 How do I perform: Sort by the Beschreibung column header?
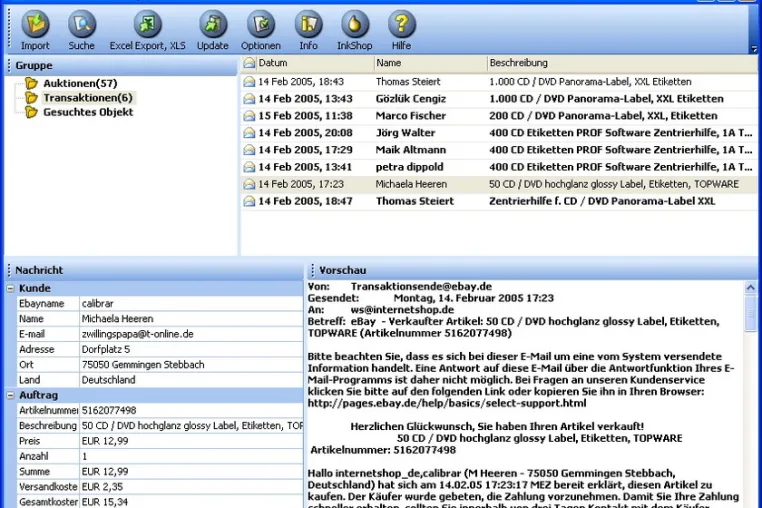pyautogui.click(x=622, y=63)
